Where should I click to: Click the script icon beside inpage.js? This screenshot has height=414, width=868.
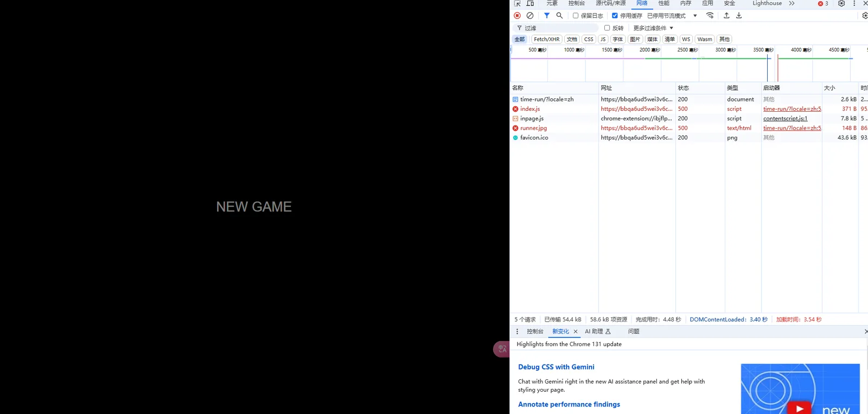click(x=515, y=118)
